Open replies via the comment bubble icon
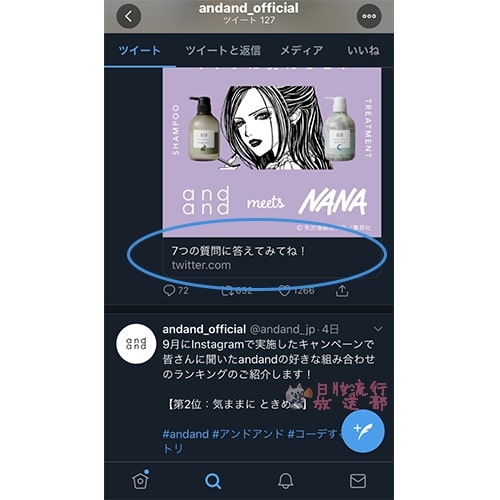This screenshot has width=500, height=500. coord(169,290)
